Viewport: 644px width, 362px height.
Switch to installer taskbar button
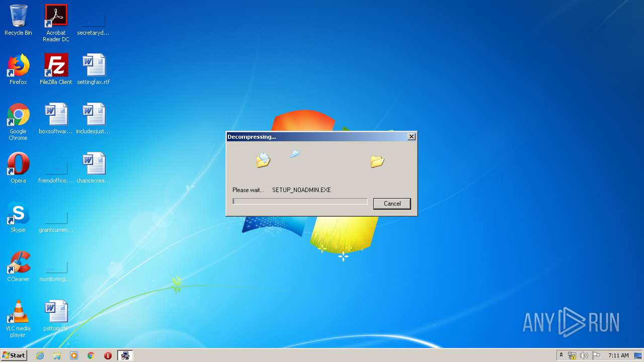click(125, 355)
